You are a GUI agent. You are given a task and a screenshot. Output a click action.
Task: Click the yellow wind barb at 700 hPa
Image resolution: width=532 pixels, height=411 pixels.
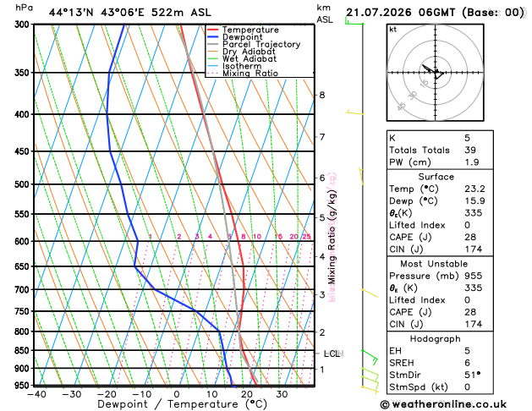pos(370,293)
